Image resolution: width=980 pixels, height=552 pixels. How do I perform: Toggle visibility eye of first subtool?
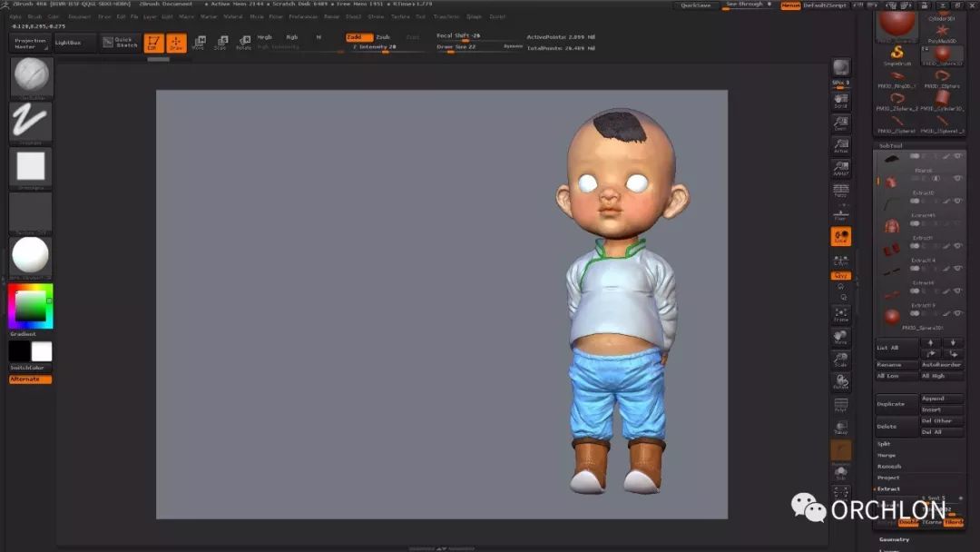point(957,156)
